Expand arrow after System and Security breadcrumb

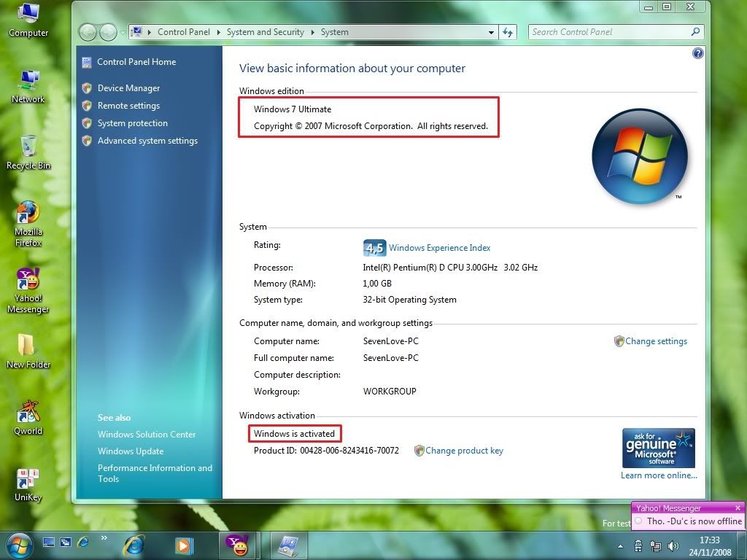pyautogui.click(x=312, y=32)
